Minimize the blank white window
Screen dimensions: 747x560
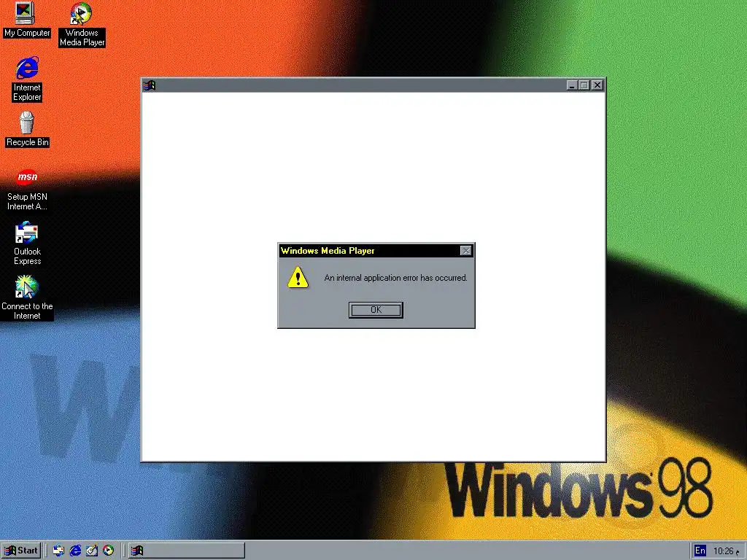572,85
